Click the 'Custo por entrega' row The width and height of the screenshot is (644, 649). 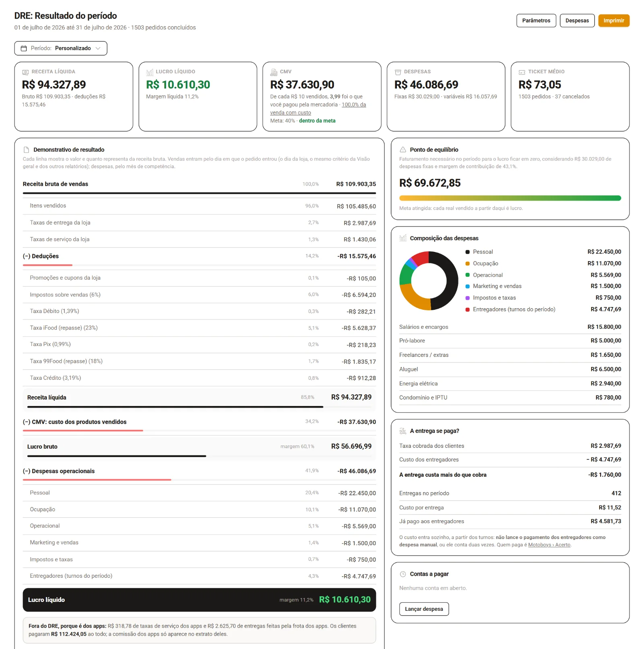(x=510, y=508)
